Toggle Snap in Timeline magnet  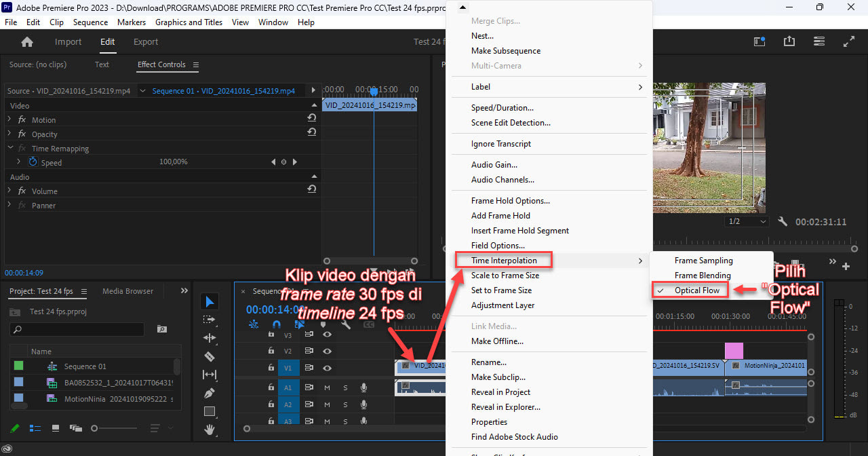tap(276, 324)
